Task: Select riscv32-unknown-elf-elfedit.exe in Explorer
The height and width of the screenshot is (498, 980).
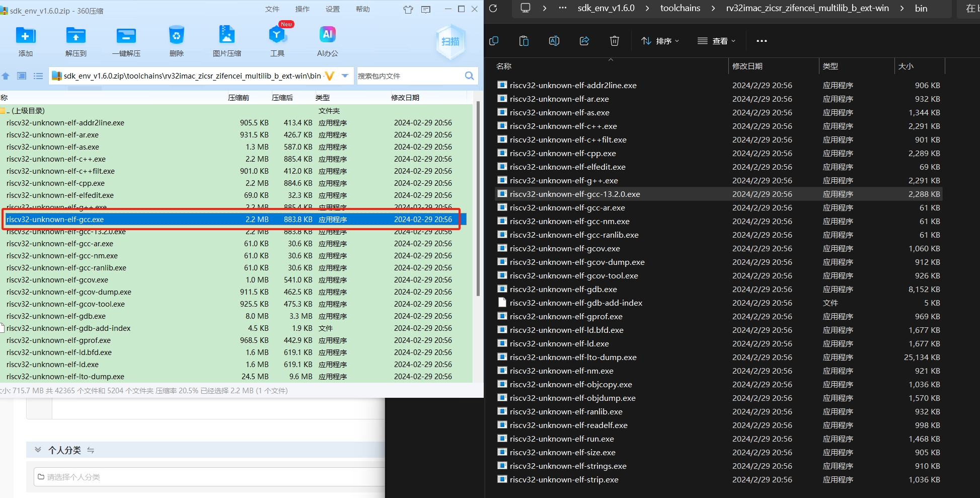Action: pos(718,167)
